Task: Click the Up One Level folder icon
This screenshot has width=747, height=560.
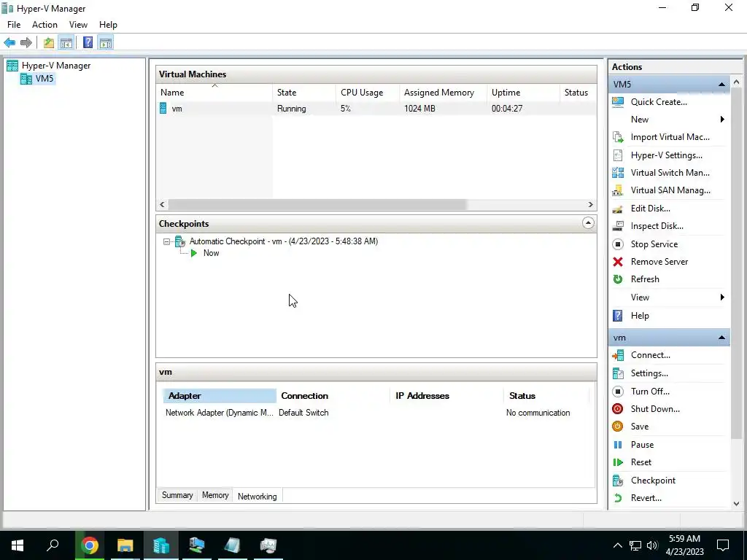Action: pos(49,43)
